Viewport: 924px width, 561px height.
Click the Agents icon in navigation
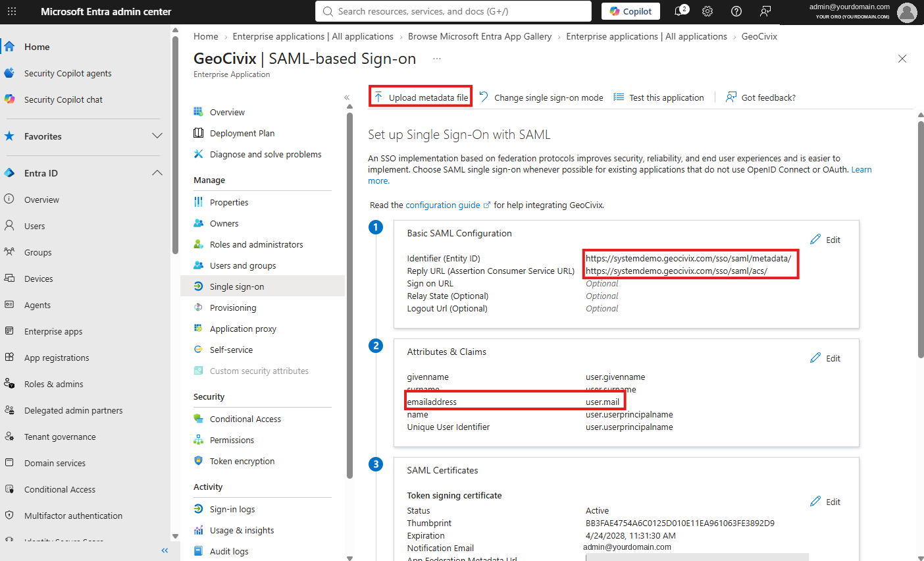coord(9,304)
